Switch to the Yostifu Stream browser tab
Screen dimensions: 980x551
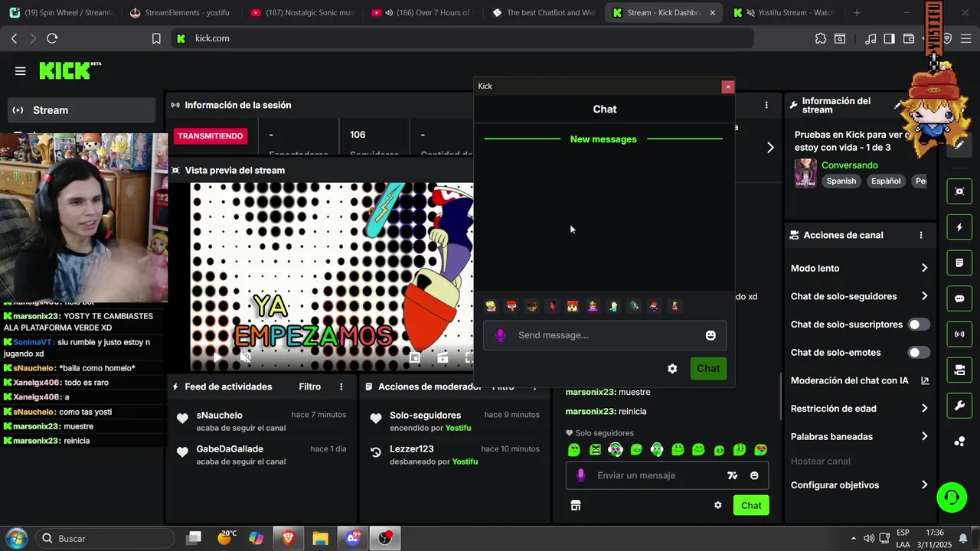tap(785, 13)
